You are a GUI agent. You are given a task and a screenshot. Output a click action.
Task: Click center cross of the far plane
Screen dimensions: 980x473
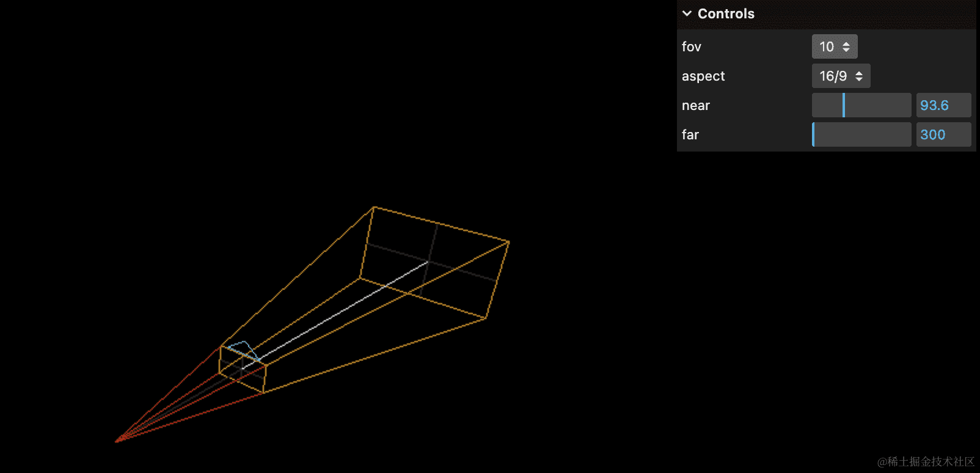429,262
